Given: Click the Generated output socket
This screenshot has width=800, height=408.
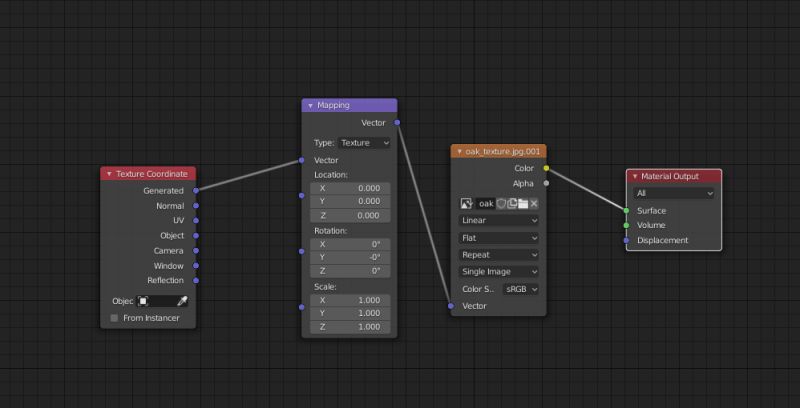Looking at the screenshot, I should pyautogui.click(x=196, y=191).
